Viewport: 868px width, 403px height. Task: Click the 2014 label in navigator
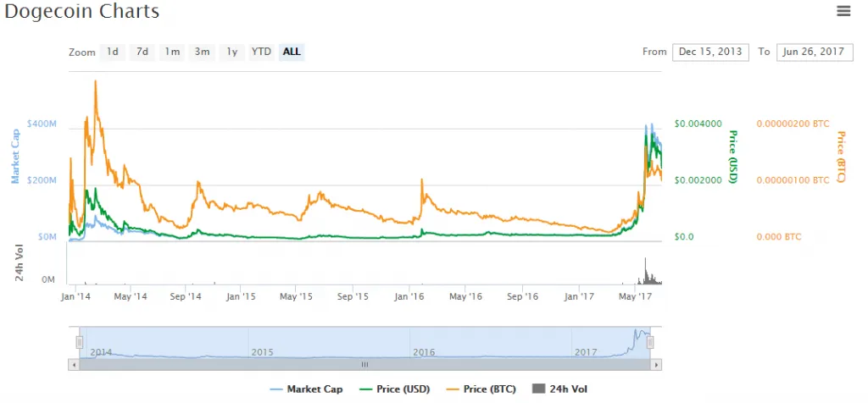[101, 352]
